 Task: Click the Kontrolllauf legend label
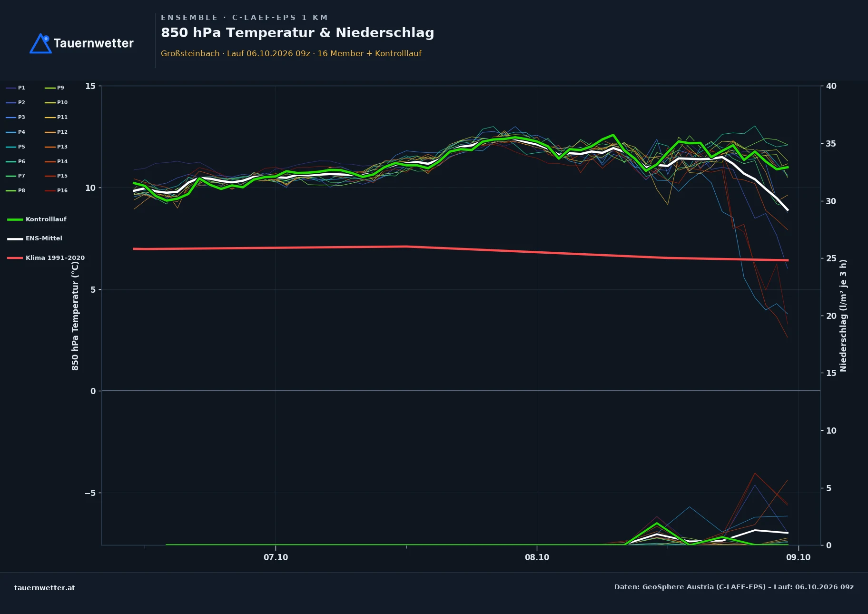click(46, 219)
